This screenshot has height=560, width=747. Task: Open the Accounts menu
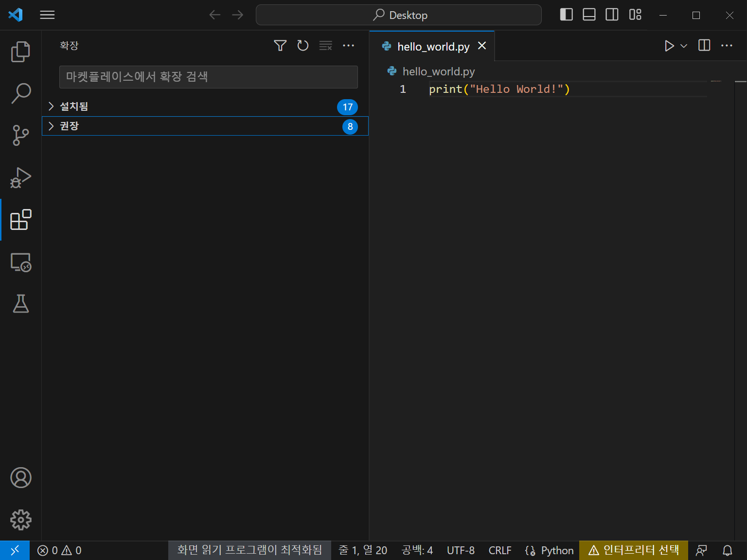(20, 478)
